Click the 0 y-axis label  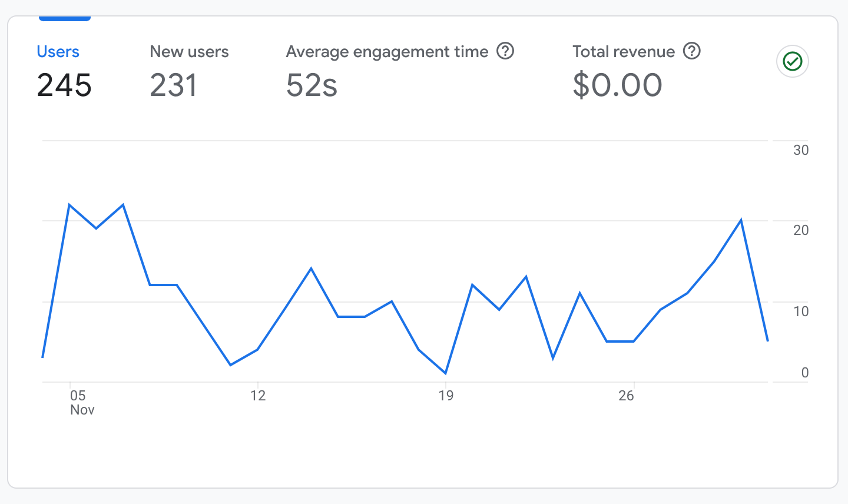tap(804, 373)
